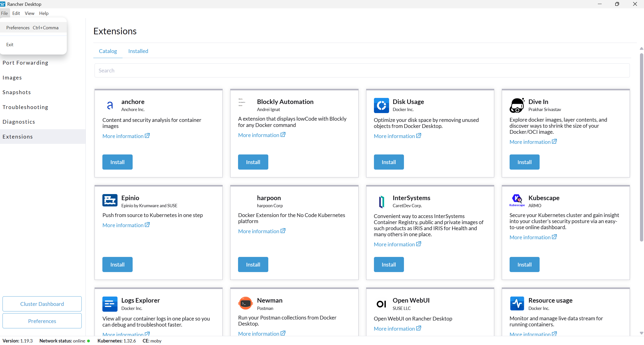The image size is (644, 345).
Task: Install the InterSystems extension
Action: (x=389, y=264)
